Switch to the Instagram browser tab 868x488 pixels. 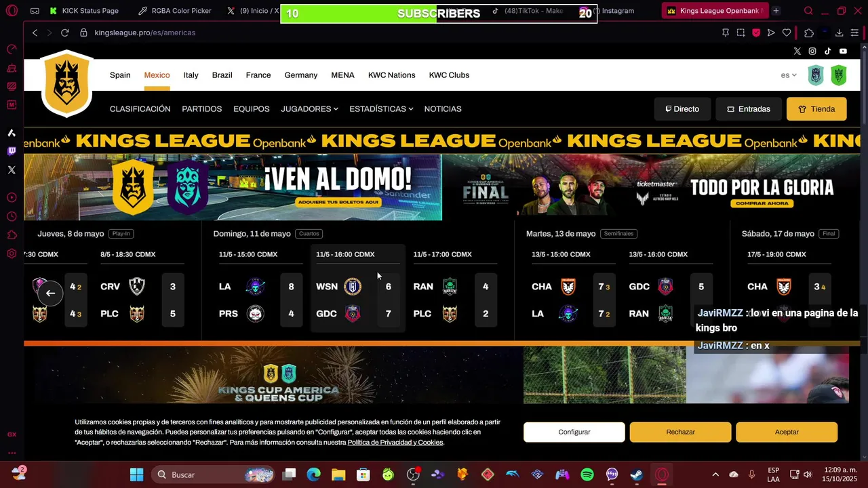pyautogui.click(x=617, y=11)
